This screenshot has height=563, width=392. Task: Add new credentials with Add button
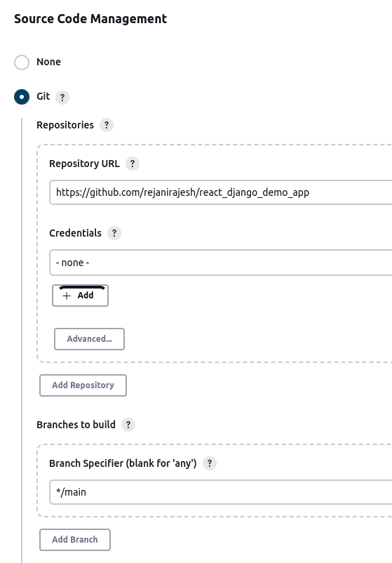tap(81, 296)
